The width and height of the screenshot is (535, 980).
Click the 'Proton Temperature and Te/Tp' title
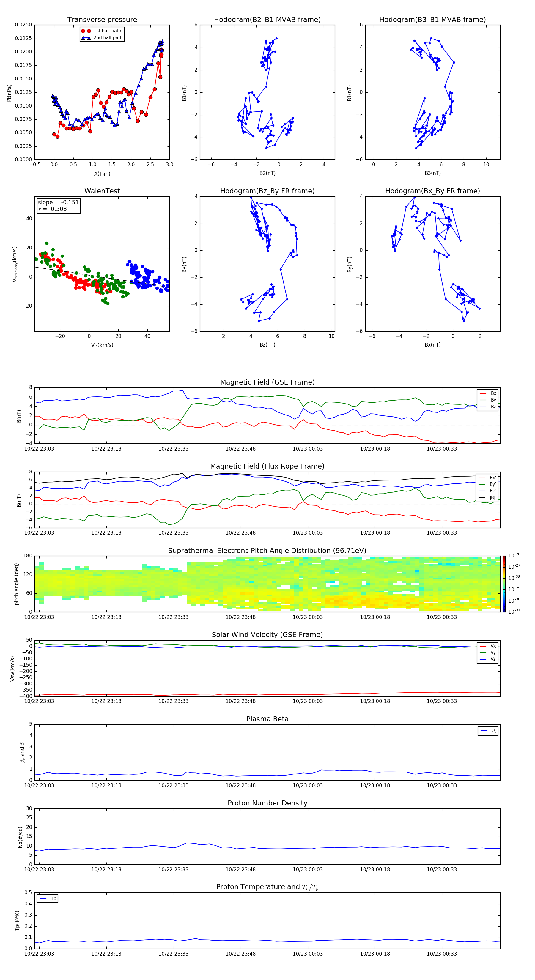click(x=267, y=887)
